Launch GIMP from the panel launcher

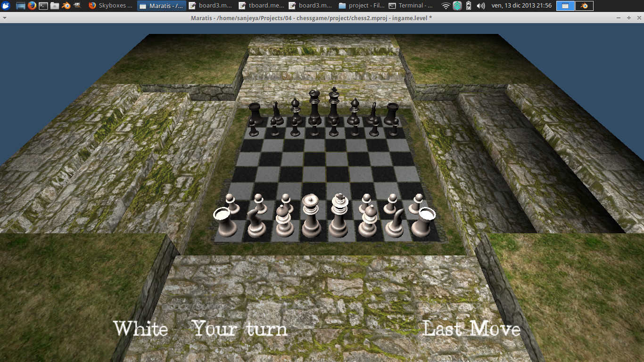(x=77, y=6)
